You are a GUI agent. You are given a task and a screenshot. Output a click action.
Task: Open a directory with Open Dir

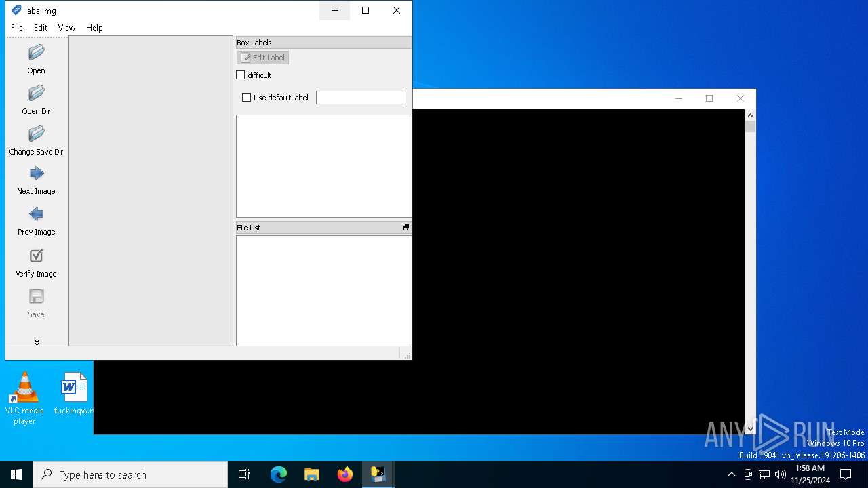(37, 100)
